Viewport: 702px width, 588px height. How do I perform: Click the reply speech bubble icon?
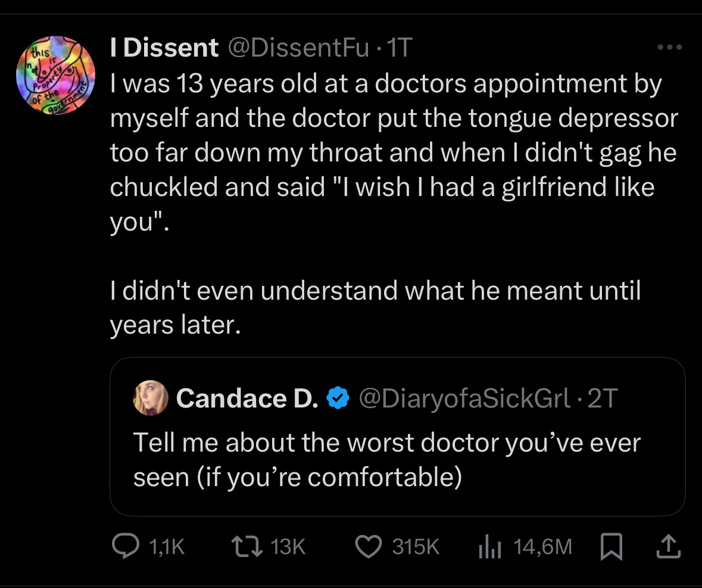pos(124,546)
